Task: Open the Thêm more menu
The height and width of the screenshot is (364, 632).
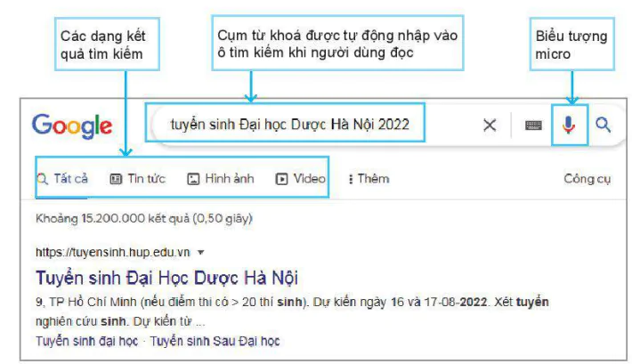Action: [369, 179]
